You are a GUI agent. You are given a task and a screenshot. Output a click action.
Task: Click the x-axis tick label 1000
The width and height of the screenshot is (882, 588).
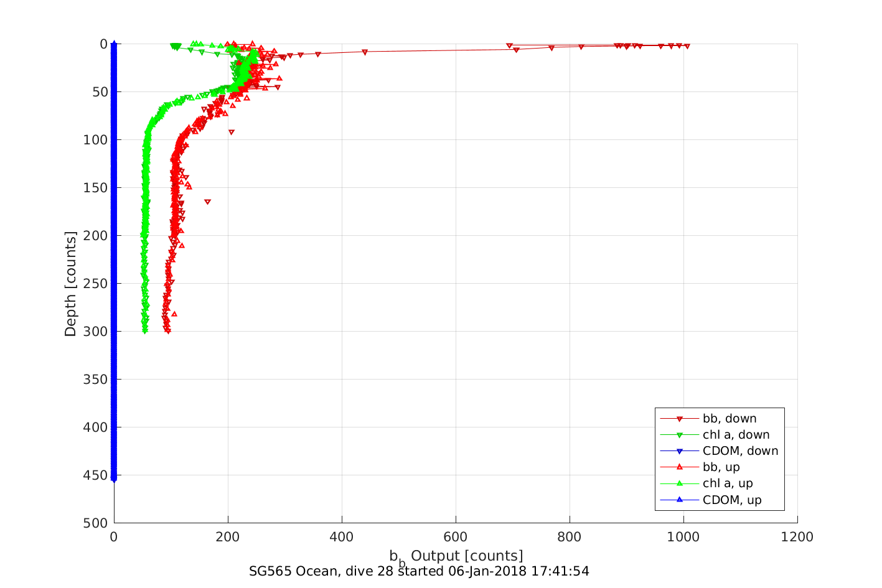683,537
